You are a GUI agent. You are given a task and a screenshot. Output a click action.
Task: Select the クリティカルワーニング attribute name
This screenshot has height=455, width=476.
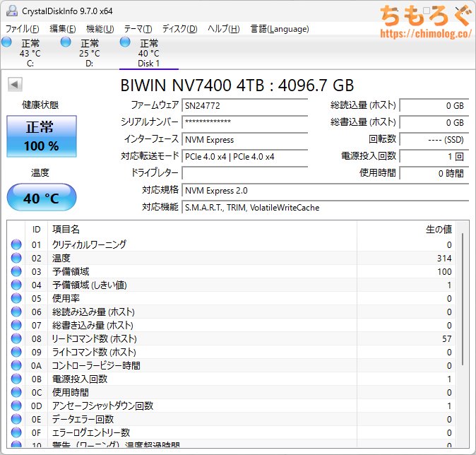point(89,244)
